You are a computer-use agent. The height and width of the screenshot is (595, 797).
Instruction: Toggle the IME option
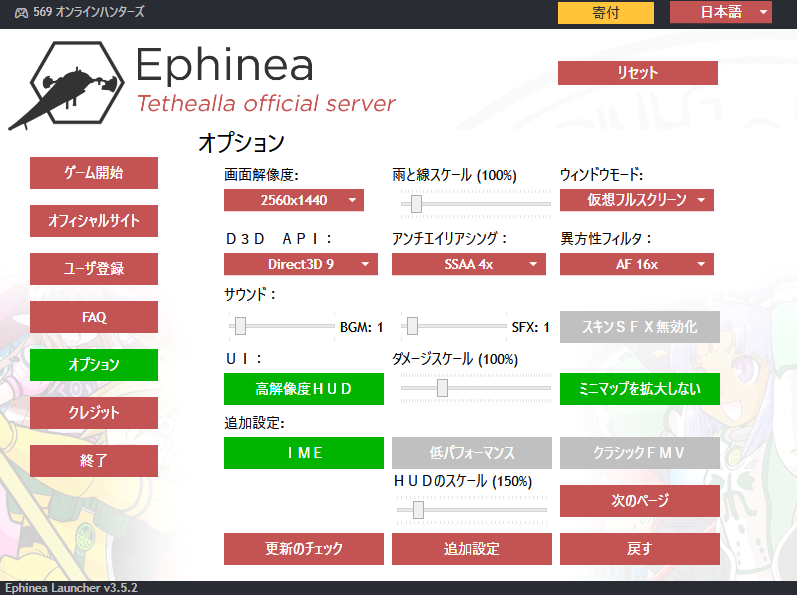(303, 453)
